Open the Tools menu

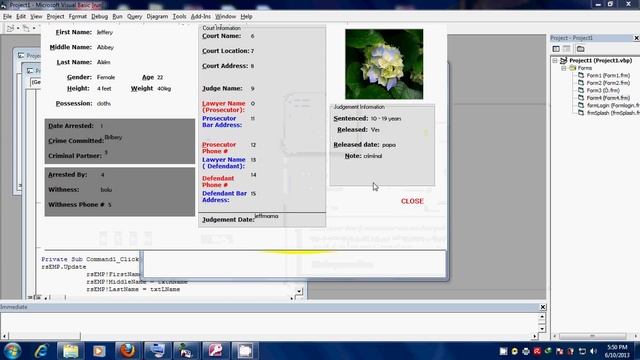coord(179,17)
